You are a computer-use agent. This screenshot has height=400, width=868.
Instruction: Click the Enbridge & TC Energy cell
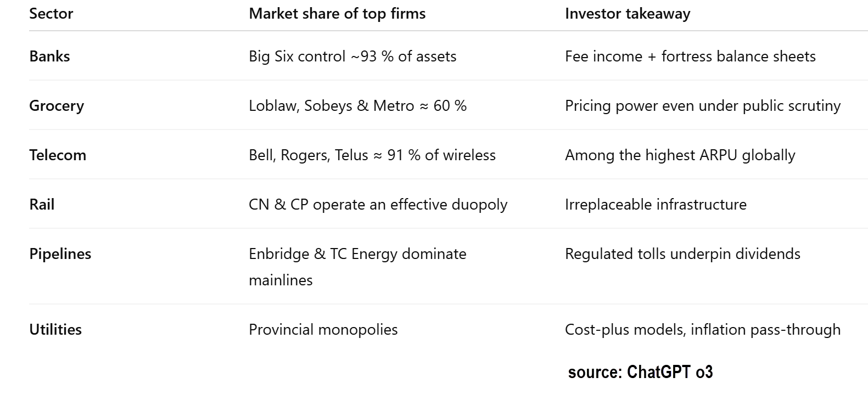(x=357, y=267)
